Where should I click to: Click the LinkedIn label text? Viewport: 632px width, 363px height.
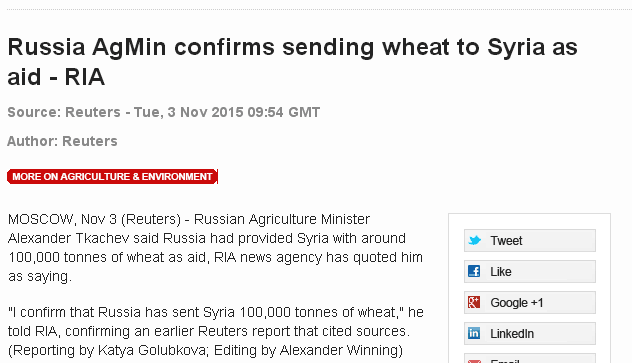click(512, 334)
